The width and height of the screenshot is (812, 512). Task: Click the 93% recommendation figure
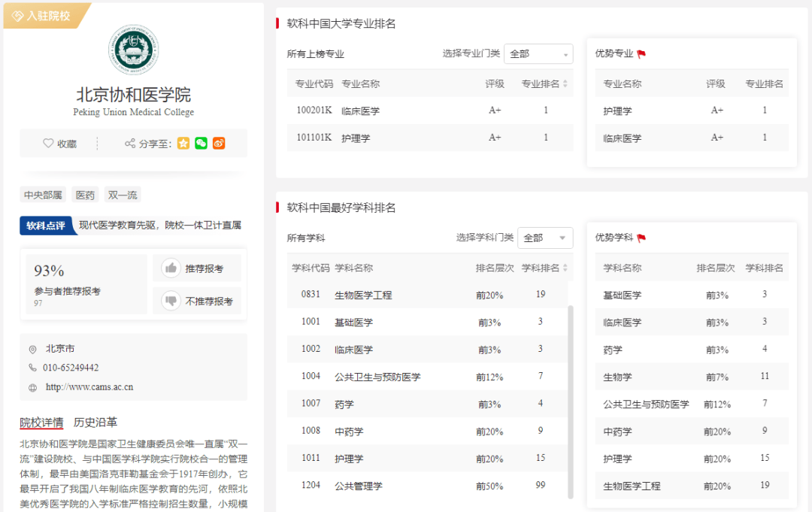[49, 271]
